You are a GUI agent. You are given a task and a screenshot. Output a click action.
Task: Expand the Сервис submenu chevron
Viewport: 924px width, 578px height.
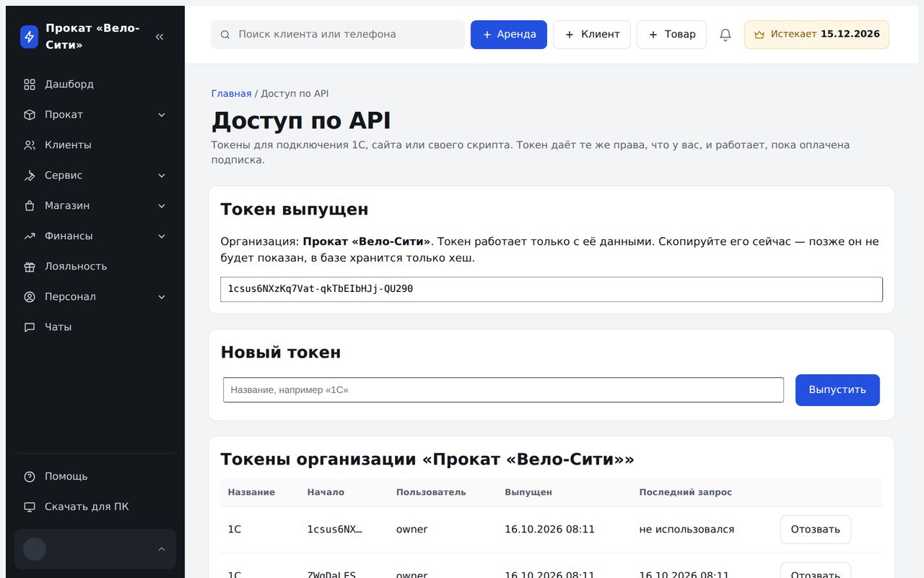(x=162, y=176)
